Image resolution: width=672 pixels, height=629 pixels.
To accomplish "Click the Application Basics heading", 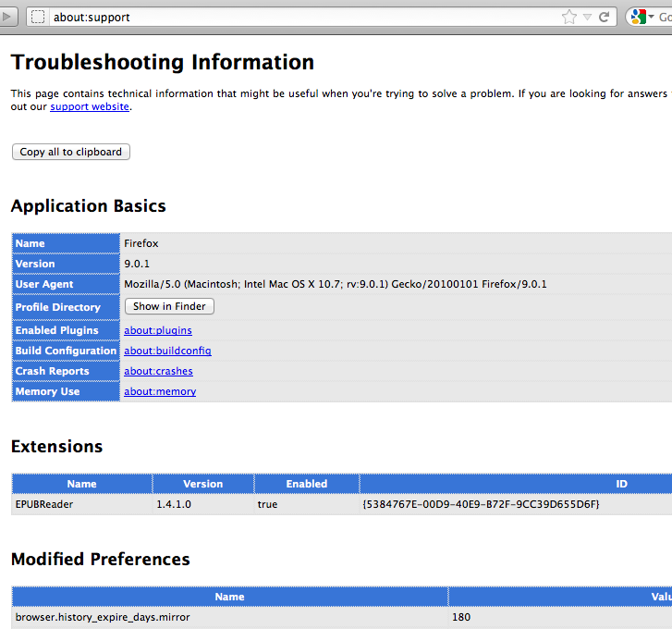I will pyautogui.click(x=89, y=205).
